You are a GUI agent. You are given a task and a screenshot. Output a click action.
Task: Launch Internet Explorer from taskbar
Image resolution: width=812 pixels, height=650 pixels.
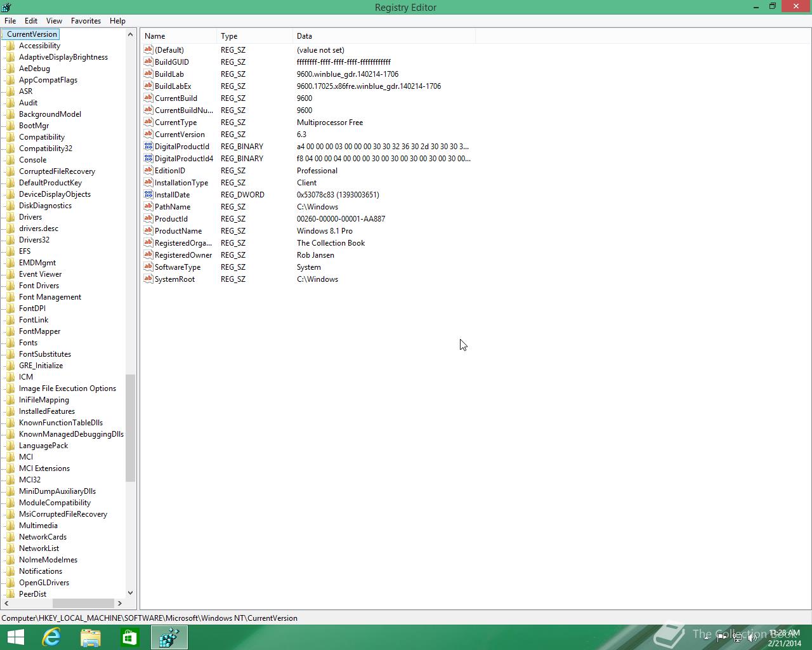pyautogui.click(x=51, y=637)
